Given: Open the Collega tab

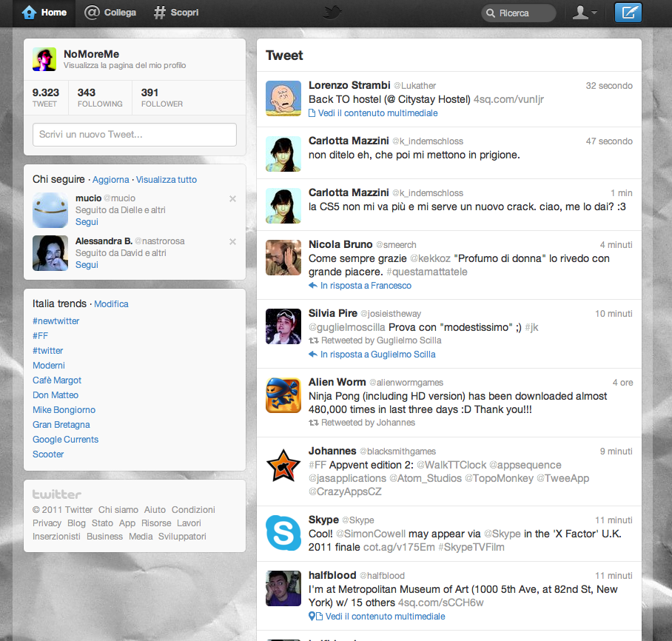Looking at the screenshot, I should [110, 13].
